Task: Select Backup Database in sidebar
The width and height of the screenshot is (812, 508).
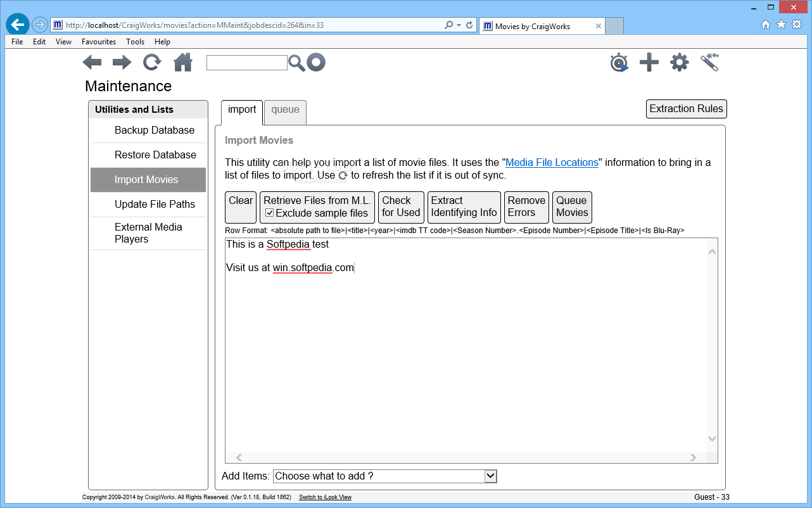Action: pyautogui.click(x=148, y=130)
